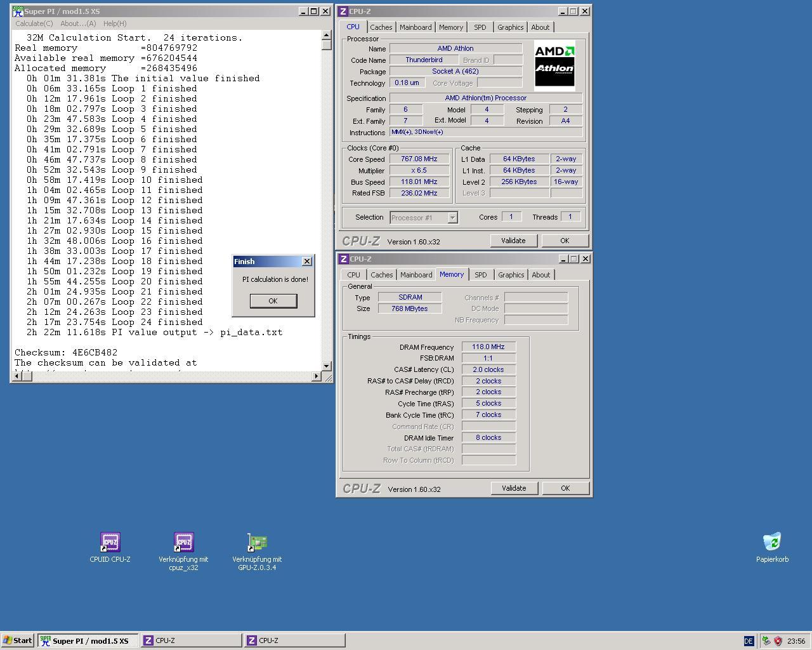Click Validate in the upper CPU-Z window

(513, 241)
